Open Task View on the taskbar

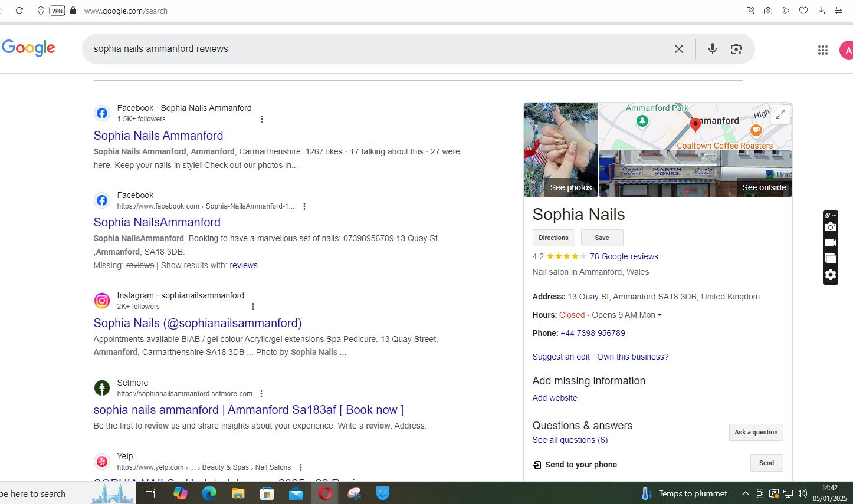click(x=150, y=493)
